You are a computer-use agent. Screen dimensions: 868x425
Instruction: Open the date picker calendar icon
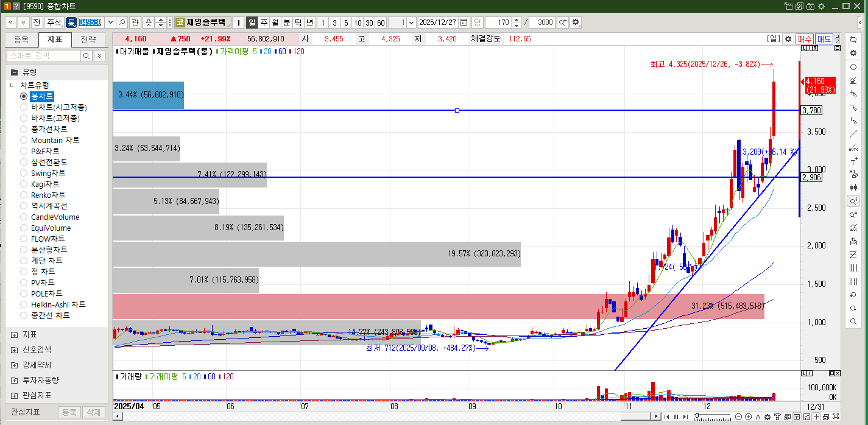(464, 23)
